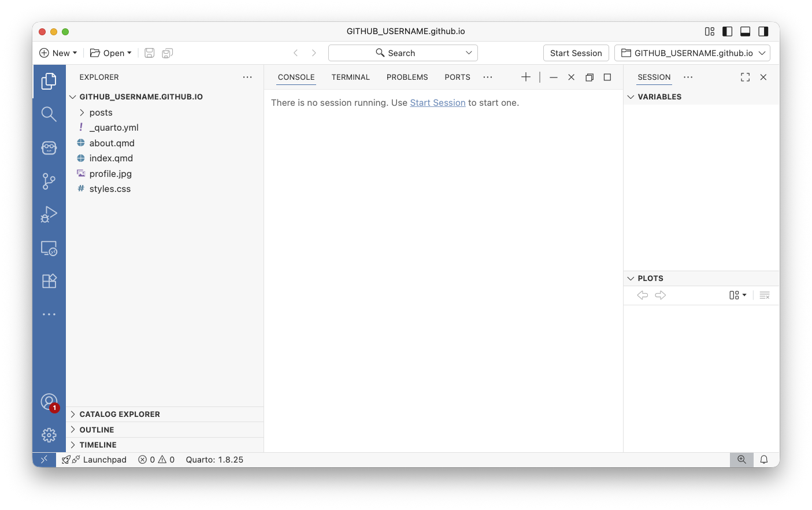Toggle the secondary side bar layout button
812x510 pixels.
763,32
